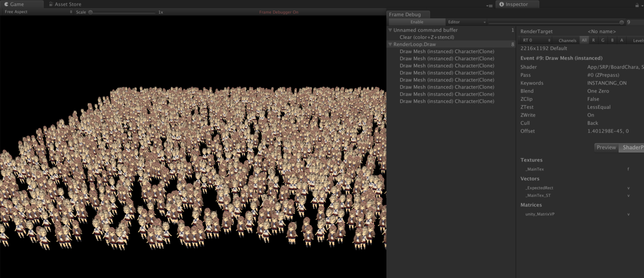Click the shopping bag icon on Asset Store tab

50,4
